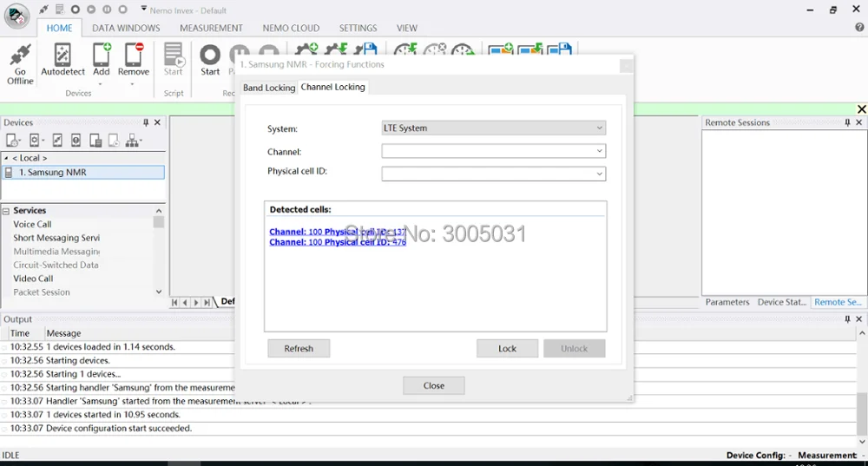Click the Remove device icon

134,56
